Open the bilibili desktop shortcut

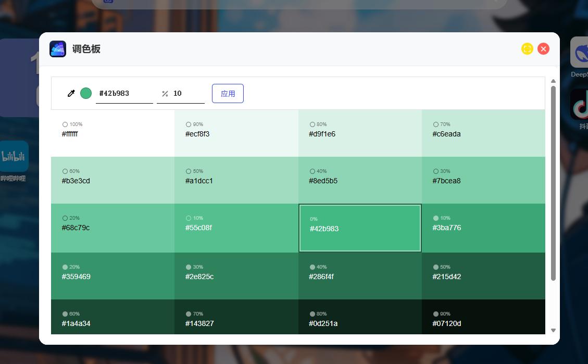point(14,156)
